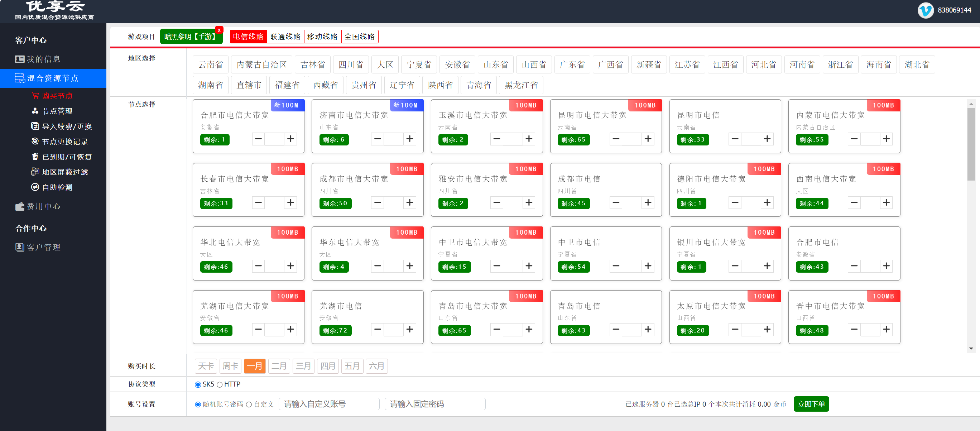
Task: Filter nodes by 四川省 region
Action: pos(351,65)
